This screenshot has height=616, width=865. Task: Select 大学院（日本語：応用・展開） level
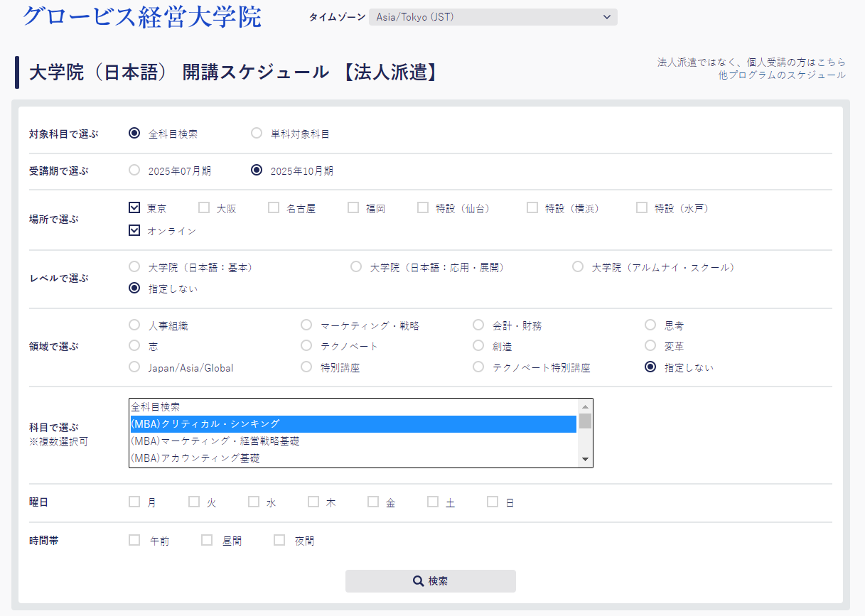(356, 266)
